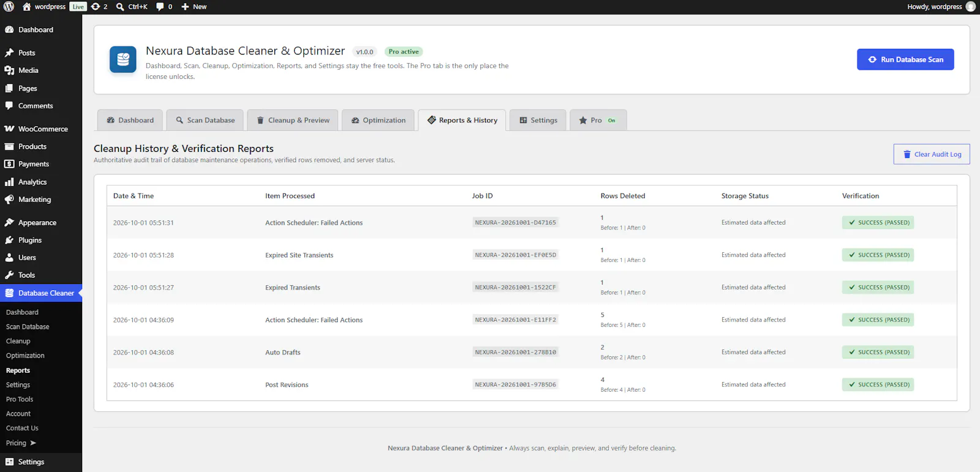Open WooCommerce icon in sidebar

[x=9, y=129]
